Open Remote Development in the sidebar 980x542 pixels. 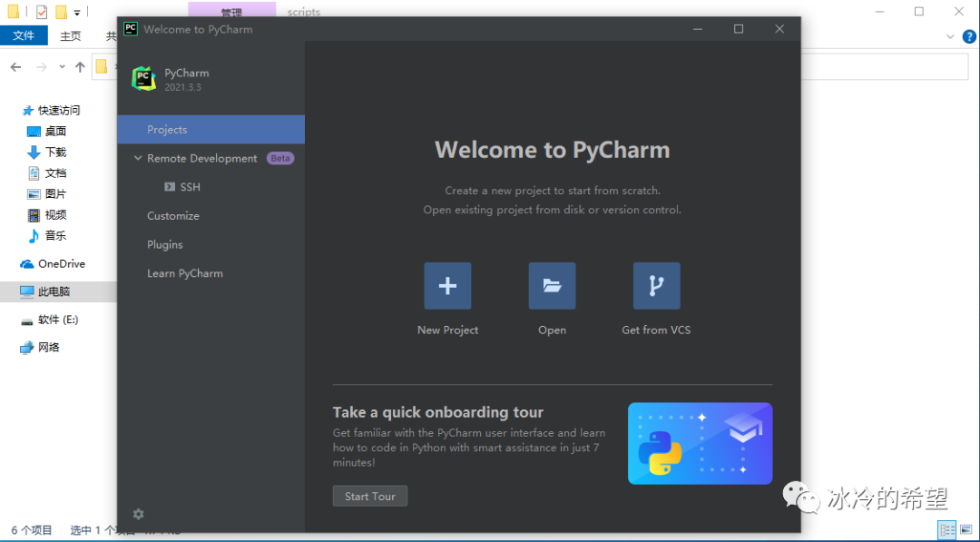(x=201, y=158)
